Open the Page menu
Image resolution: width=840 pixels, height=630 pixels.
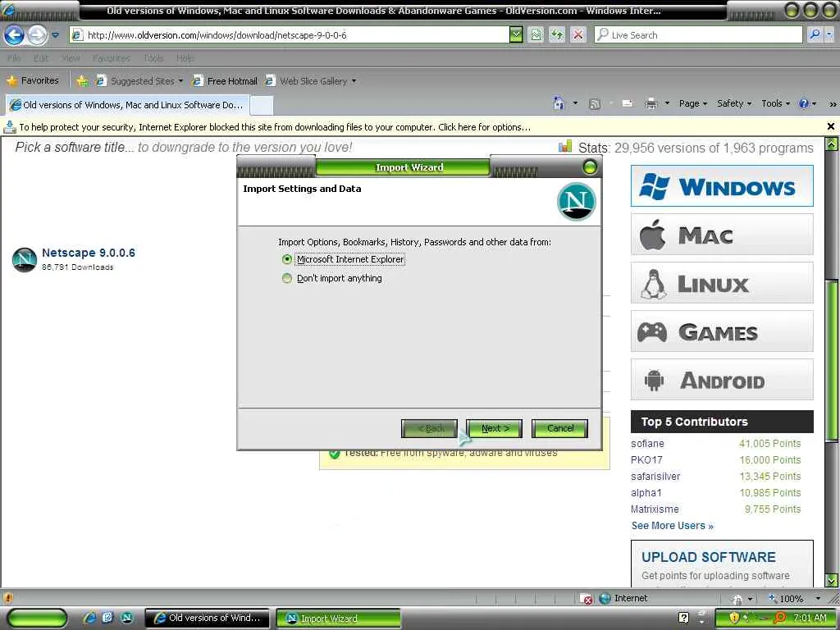pos(692,103)
